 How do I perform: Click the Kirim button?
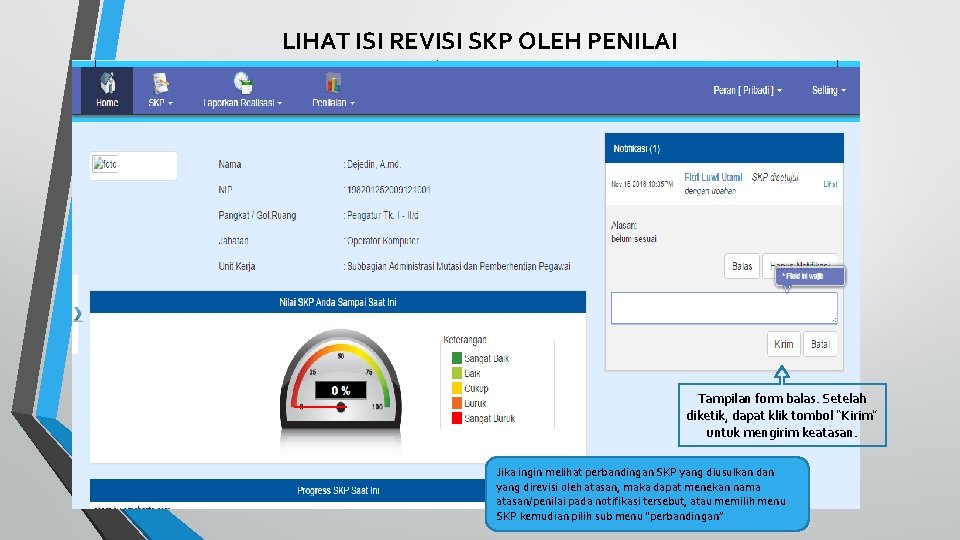click(x=784, y=344)
